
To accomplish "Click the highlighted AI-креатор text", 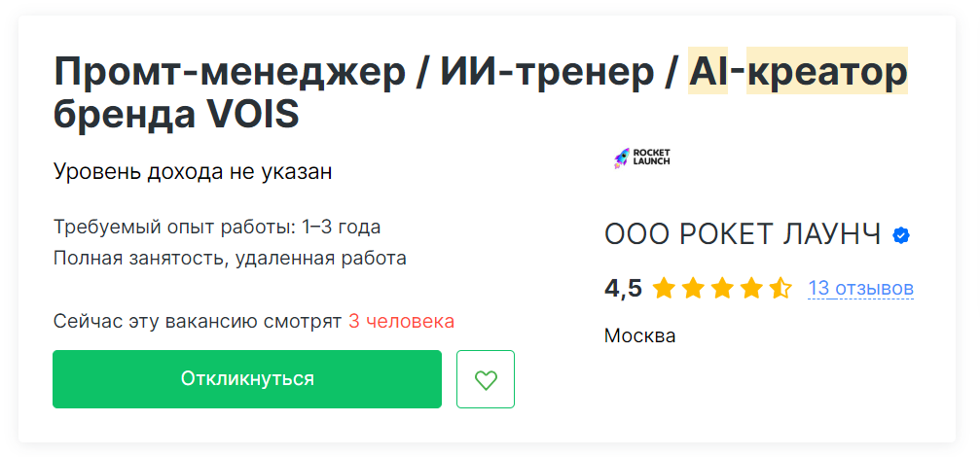I will click(798, 73).
